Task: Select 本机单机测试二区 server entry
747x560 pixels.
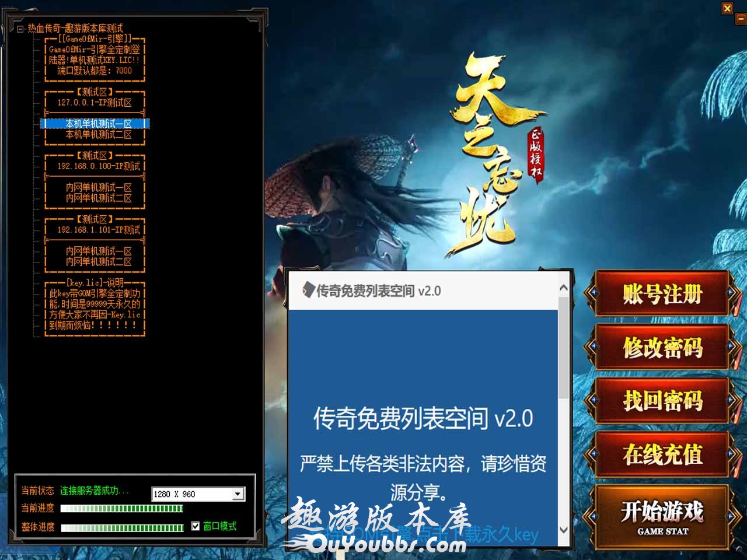Action: [x=95, y=134]
